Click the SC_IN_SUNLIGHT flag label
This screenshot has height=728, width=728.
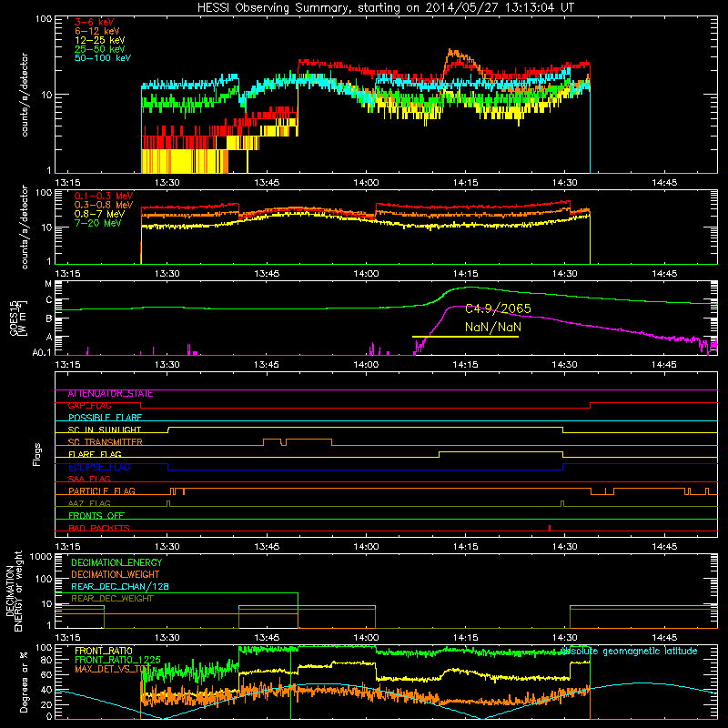[x=105, y=430]
